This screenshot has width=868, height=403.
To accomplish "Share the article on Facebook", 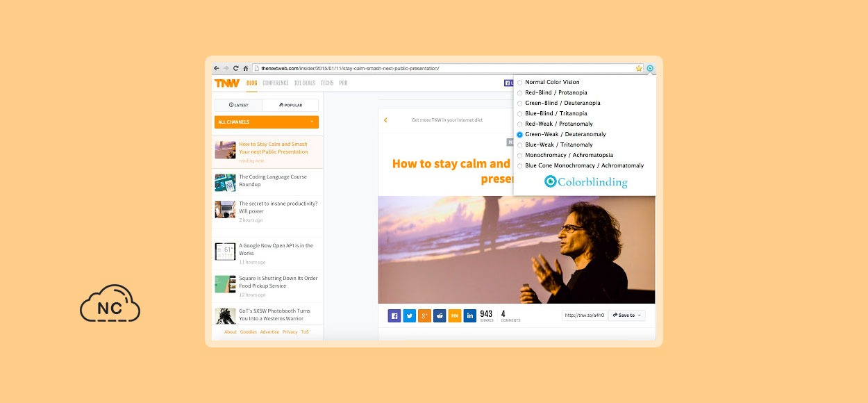I will click(394, 315).
